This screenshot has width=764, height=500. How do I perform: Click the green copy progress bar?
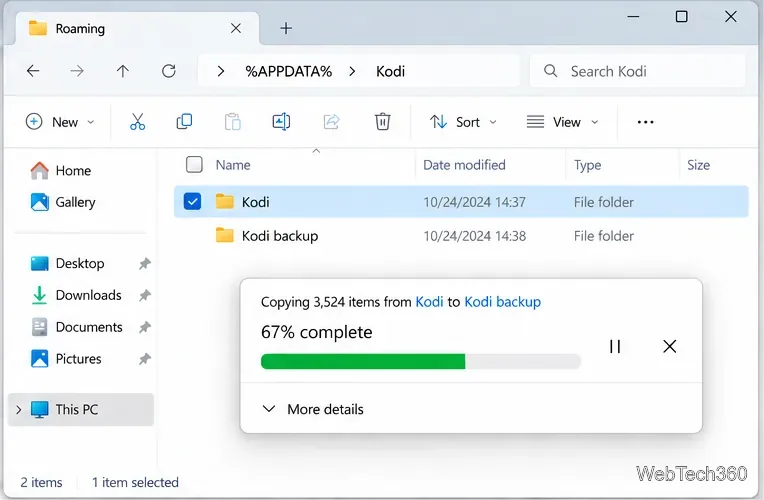421,362
